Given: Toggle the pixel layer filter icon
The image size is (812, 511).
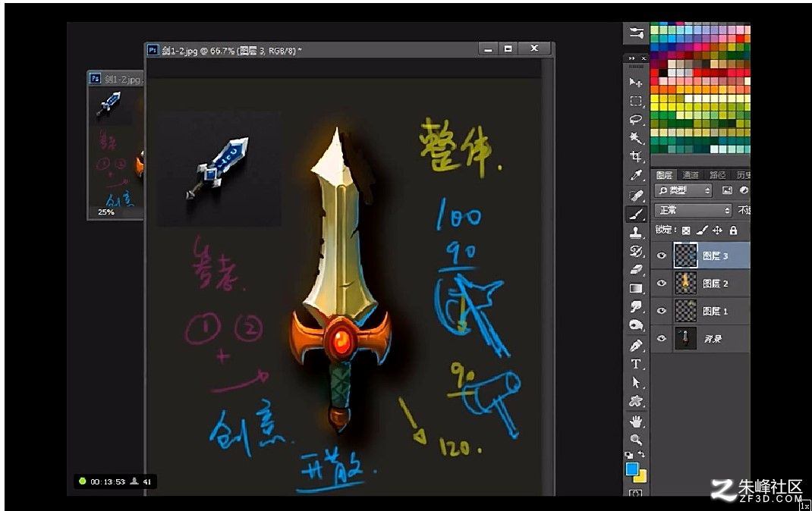Looking at the screenshot, I should 727,190.
